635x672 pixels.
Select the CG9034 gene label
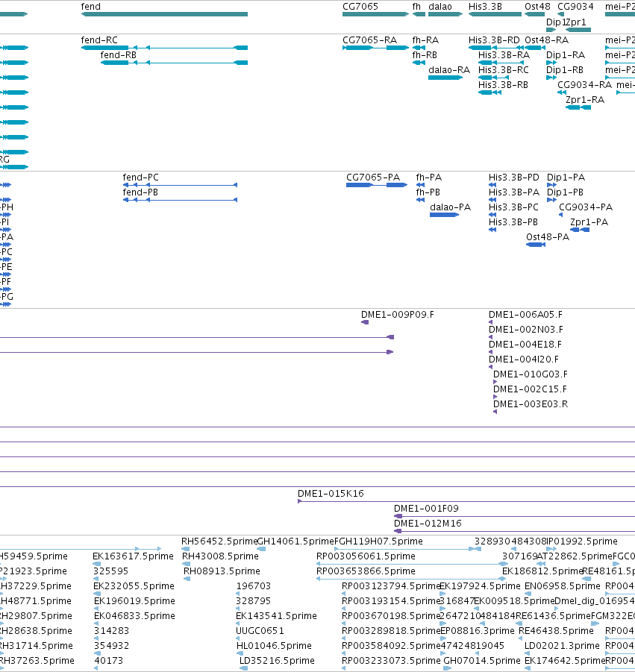[575, 7]
